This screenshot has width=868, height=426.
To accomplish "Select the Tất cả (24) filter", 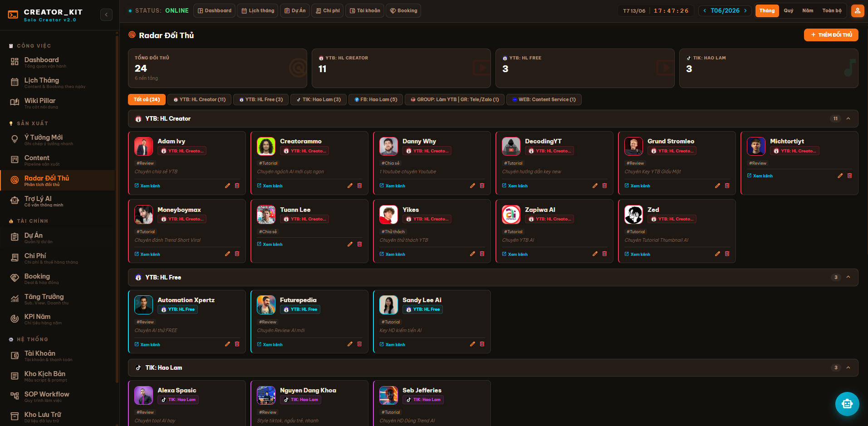I will tap(147, 99).
